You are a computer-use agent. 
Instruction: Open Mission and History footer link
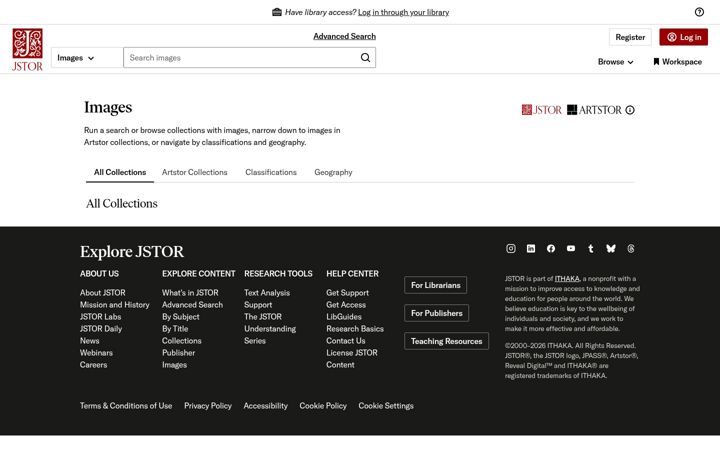(x=115, y=304)
